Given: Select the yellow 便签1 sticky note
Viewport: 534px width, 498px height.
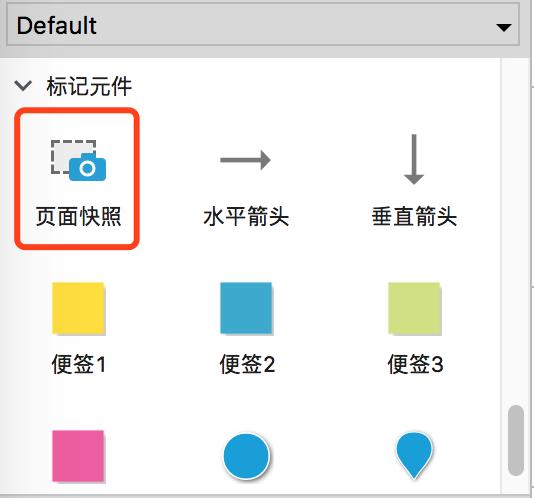Looking at the screenshot, I should pyautogui.click(x=78, y=309).
